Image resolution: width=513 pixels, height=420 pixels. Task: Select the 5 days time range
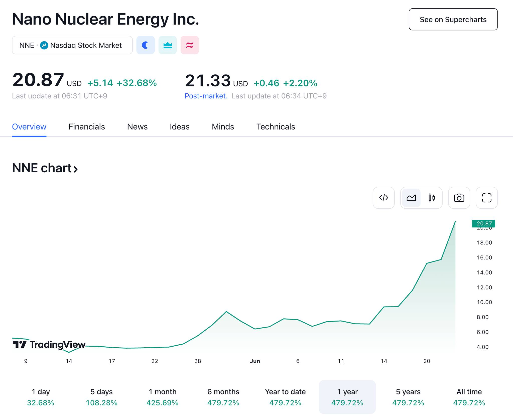pos(101,397)
